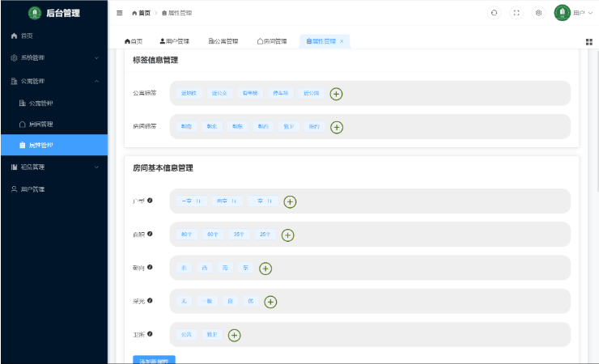Click the blue add attribute button
Image resolution: width=599 pixels, height=364 pixels.
pyautogui.click(x=154, y=360)
